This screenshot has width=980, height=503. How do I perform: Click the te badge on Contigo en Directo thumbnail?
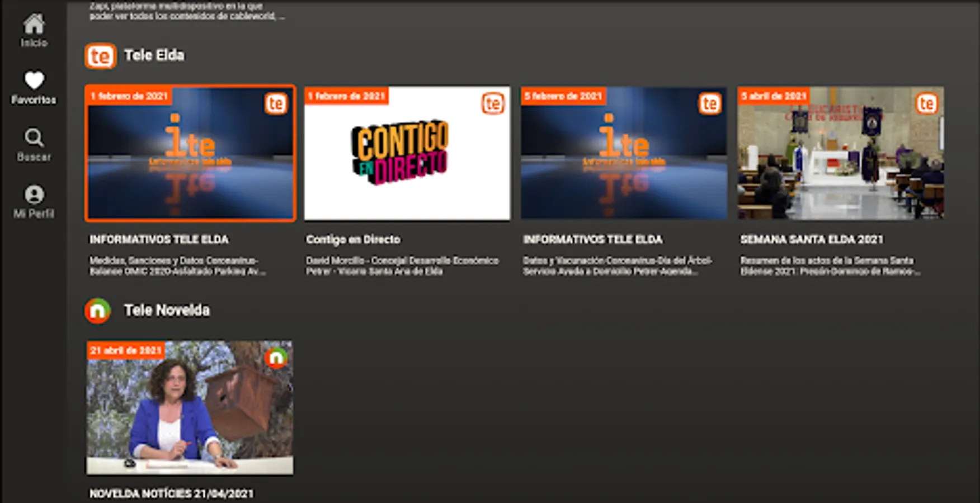(493, 104)
